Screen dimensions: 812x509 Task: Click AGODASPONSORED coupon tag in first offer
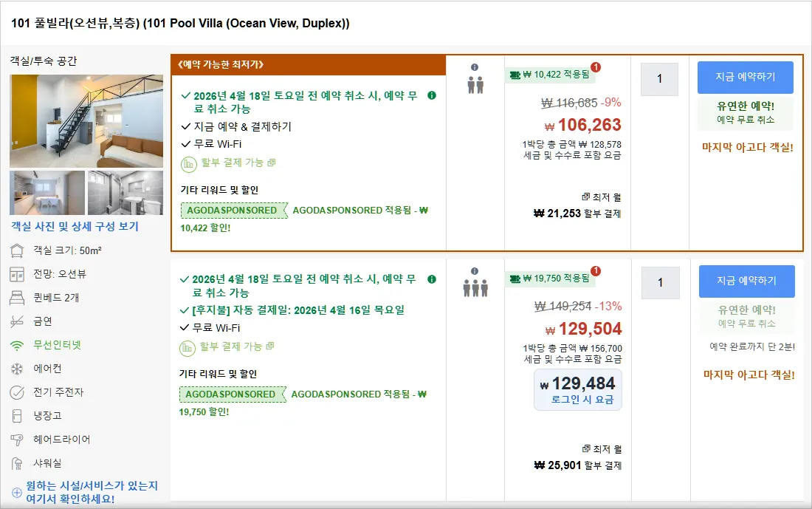[234, 211]
